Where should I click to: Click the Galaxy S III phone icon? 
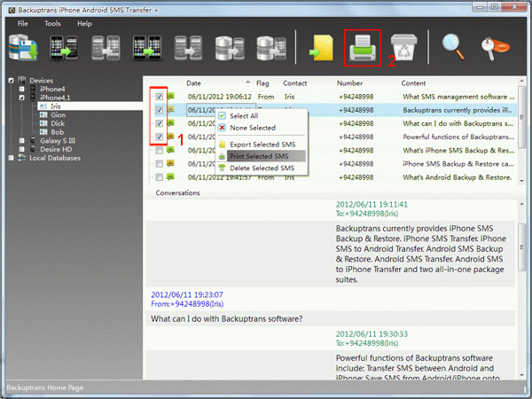[x=33, y=140]
